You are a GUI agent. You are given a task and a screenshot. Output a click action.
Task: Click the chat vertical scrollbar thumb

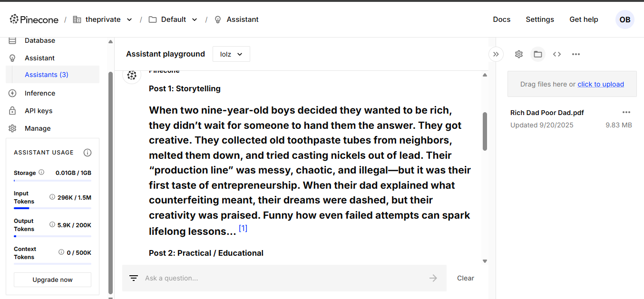485,131
